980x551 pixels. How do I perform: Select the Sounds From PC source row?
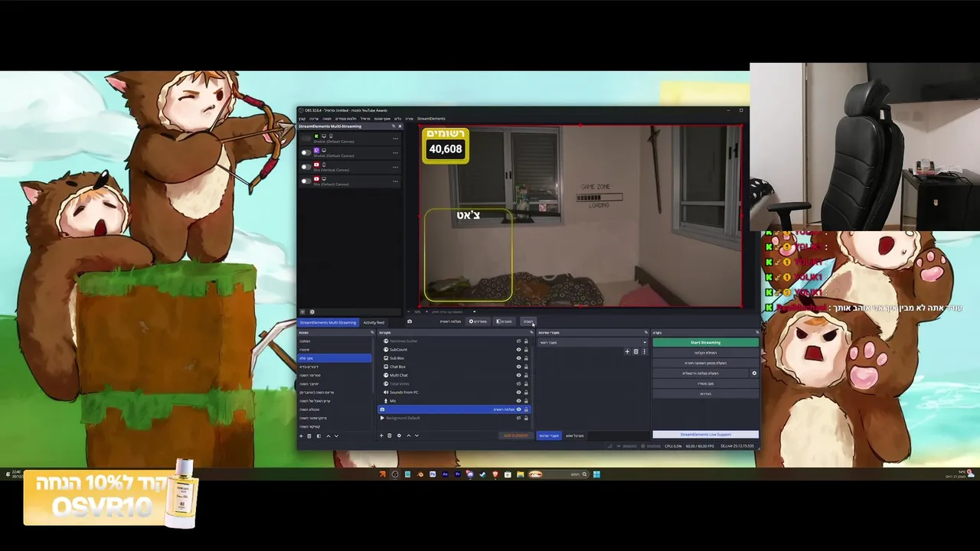point(453,393)
